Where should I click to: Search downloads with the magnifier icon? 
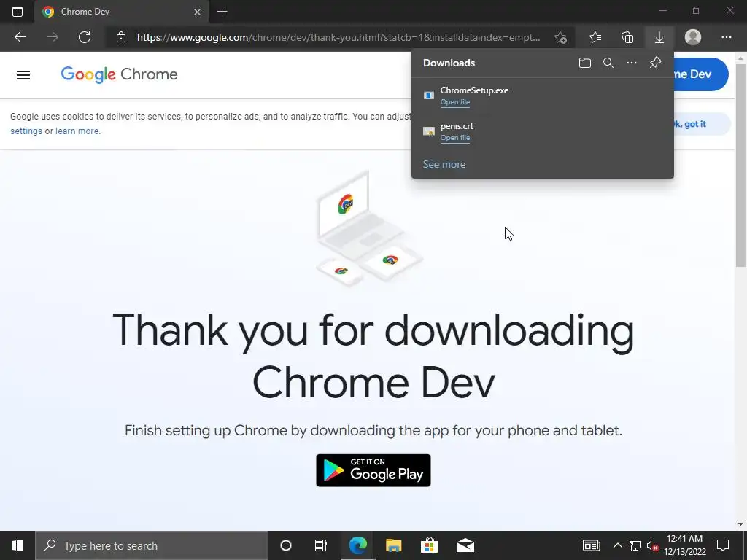click(x=608, y=63)
